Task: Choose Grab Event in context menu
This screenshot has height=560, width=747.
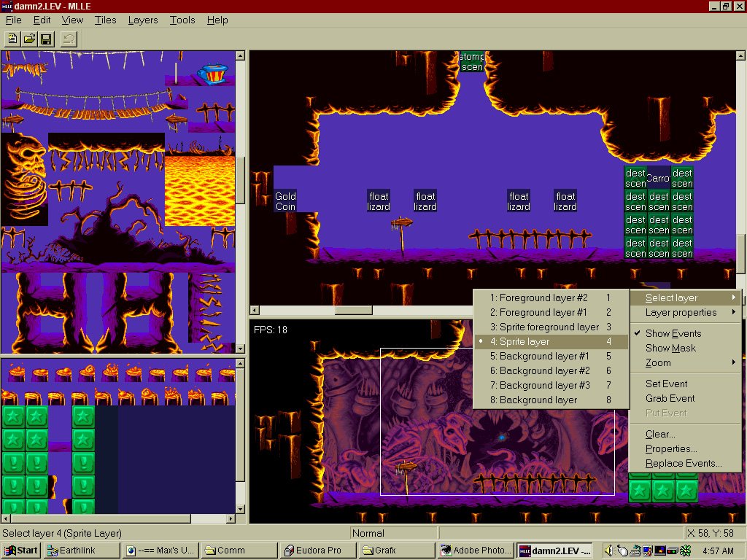Action: [685, 398]
